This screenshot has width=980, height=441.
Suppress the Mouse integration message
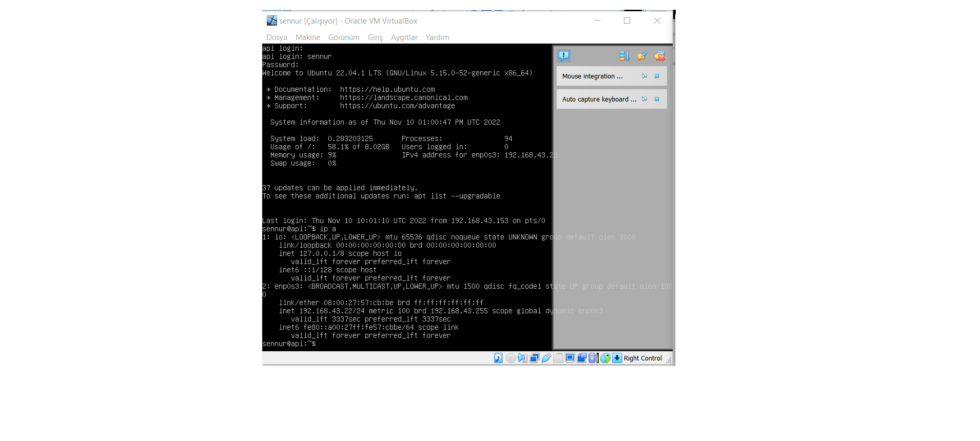[x=644, y=76]
